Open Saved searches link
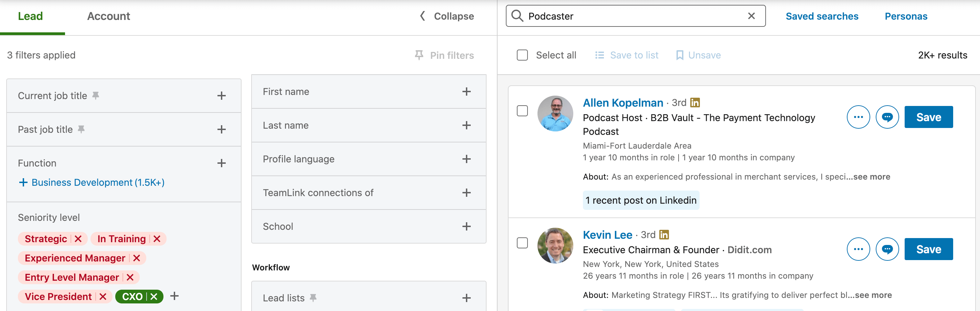 pyautogui.click(x=822, y=17)
